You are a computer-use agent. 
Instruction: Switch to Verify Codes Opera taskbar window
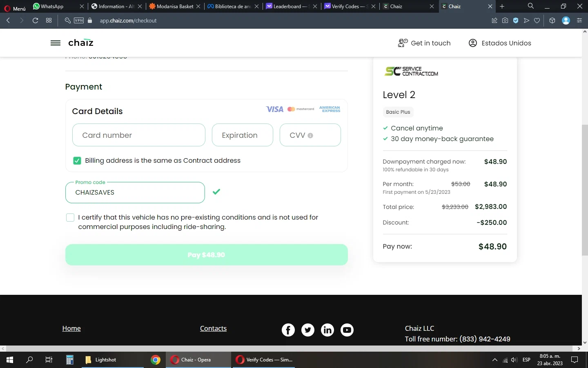pos(263,360)
